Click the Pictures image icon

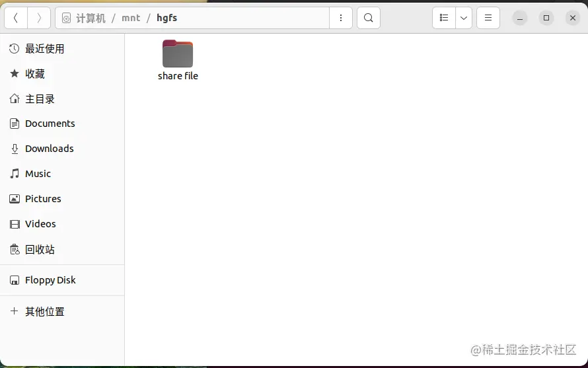click(15, 199)
